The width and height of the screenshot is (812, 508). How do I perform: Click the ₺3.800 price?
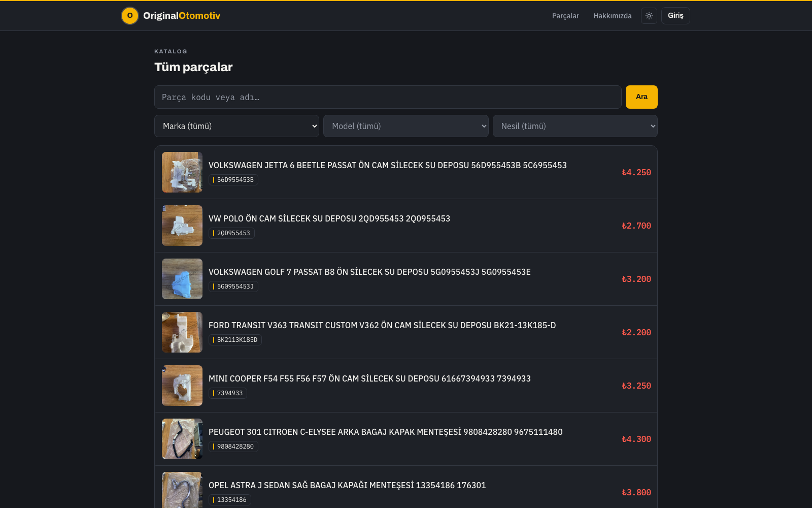pos(636,492)
